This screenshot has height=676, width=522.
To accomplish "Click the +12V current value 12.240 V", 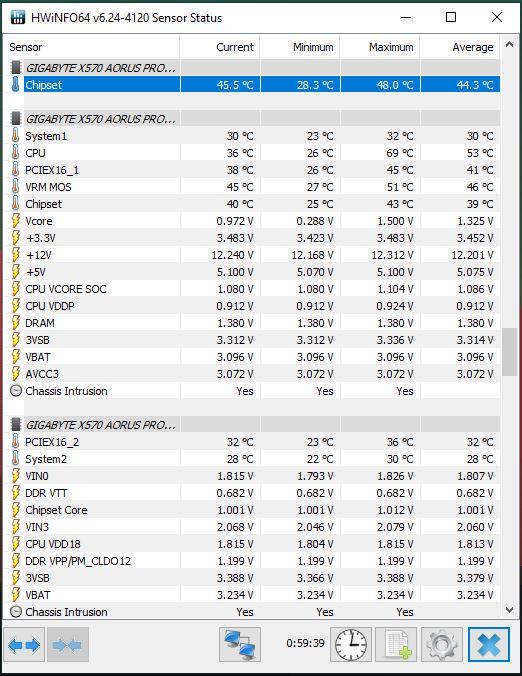I will click(232, 255).
